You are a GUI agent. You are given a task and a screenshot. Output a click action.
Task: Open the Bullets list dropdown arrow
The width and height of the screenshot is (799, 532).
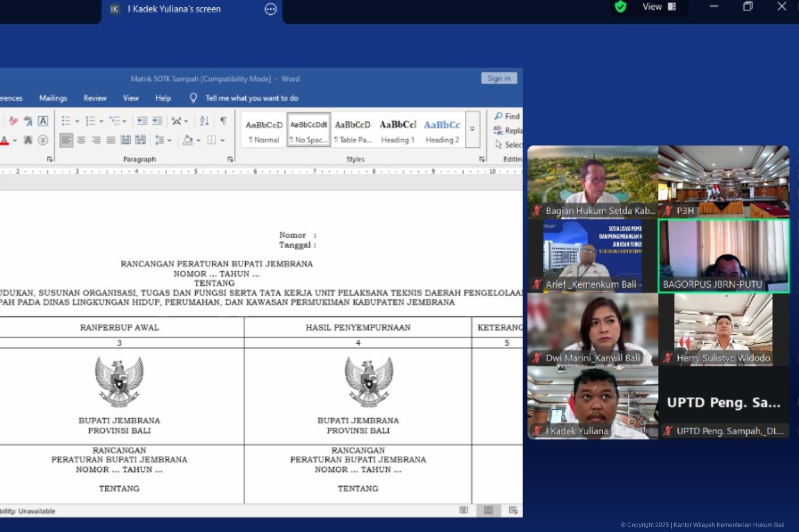click(77, 121)
